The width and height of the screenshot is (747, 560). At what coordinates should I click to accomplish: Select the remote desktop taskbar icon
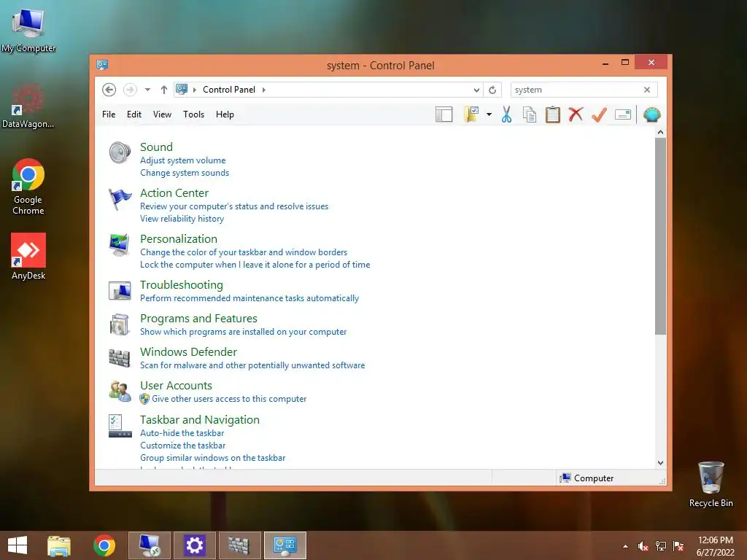tap(149, 545)
